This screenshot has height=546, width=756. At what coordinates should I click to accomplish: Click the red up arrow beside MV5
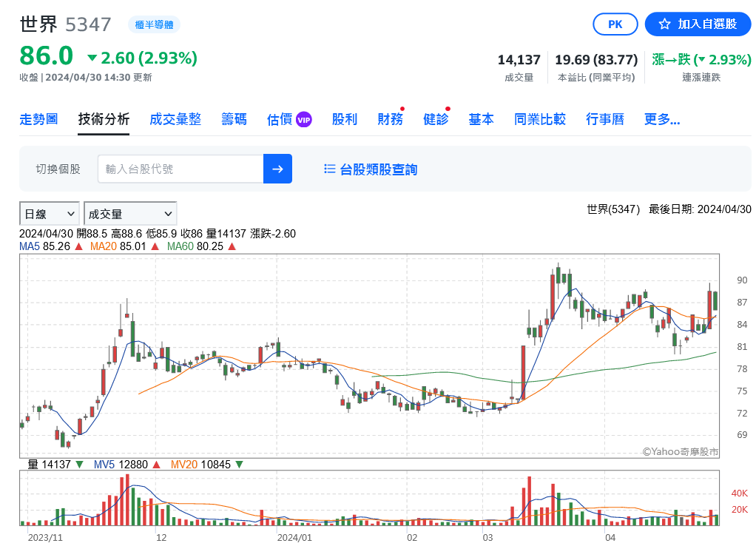[x=156, y=465]
